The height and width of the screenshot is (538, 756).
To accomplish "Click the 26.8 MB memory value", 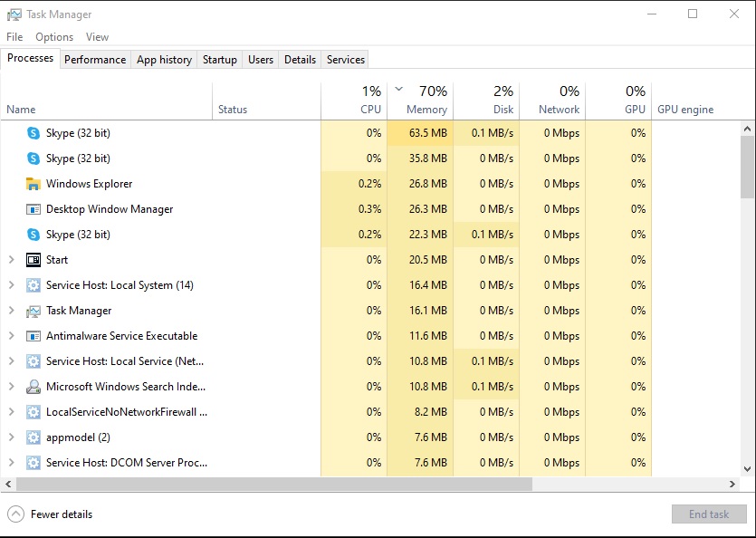I will pos(427,184).
